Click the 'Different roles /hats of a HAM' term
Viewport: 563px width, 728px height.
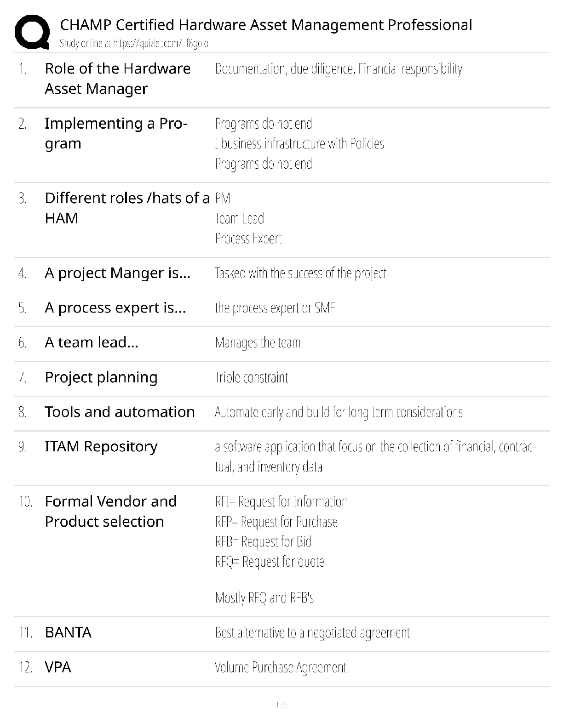[127, 208]
